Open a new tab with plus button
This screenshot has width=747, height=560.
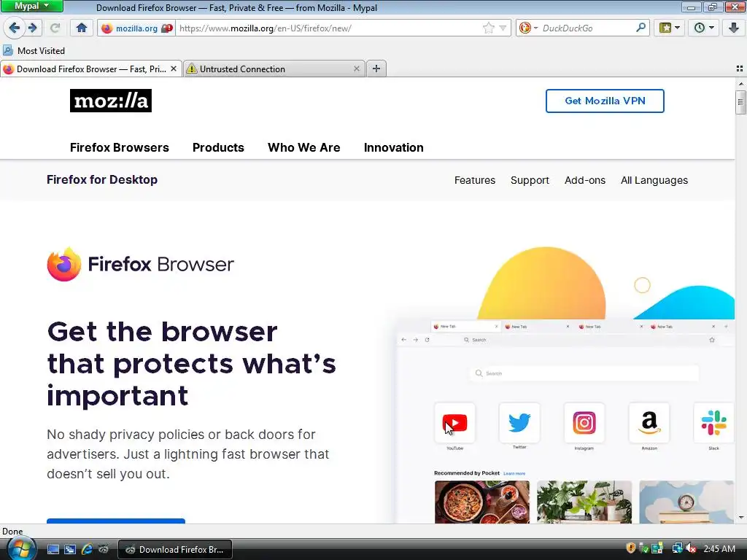pyautogui.click(x=376, y=69)
